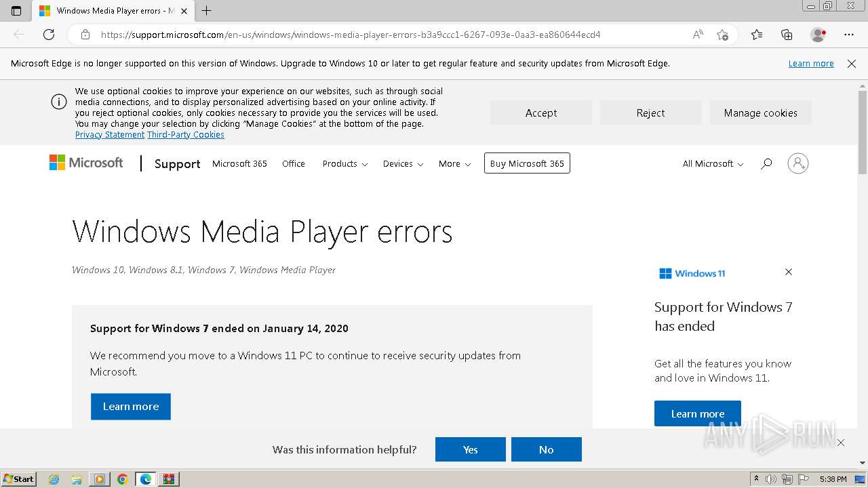The image size is (868, 488).
Task: Close the feedback bar
Action: pyautogui.click(x=841, y=443)
